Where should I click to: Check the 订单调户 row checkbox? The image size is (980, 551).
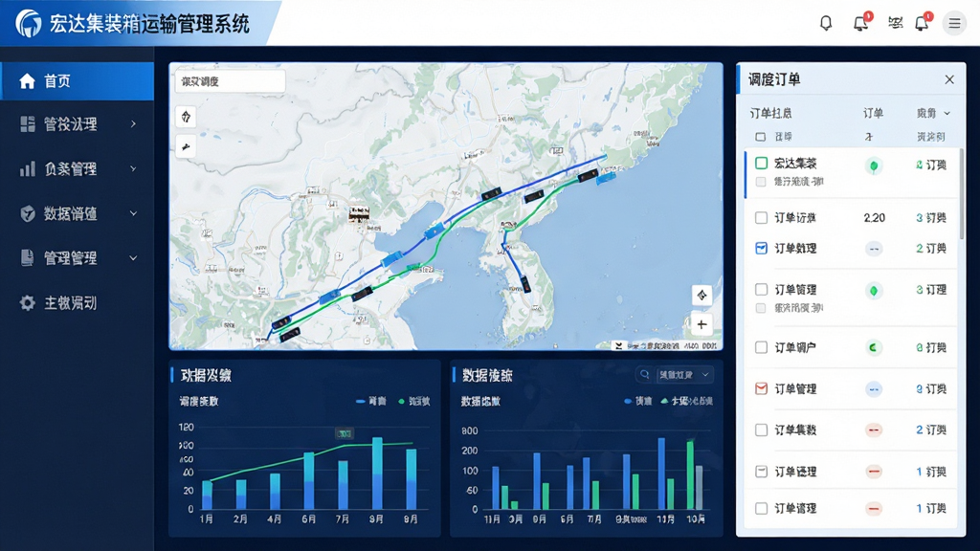coord(761,347)
